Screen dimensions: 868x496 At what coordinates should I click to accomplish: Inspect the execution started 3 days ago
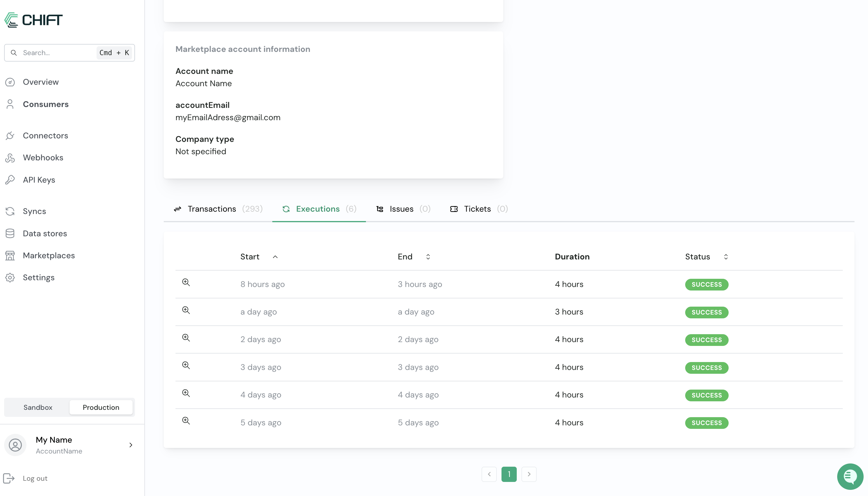point(186,365)
